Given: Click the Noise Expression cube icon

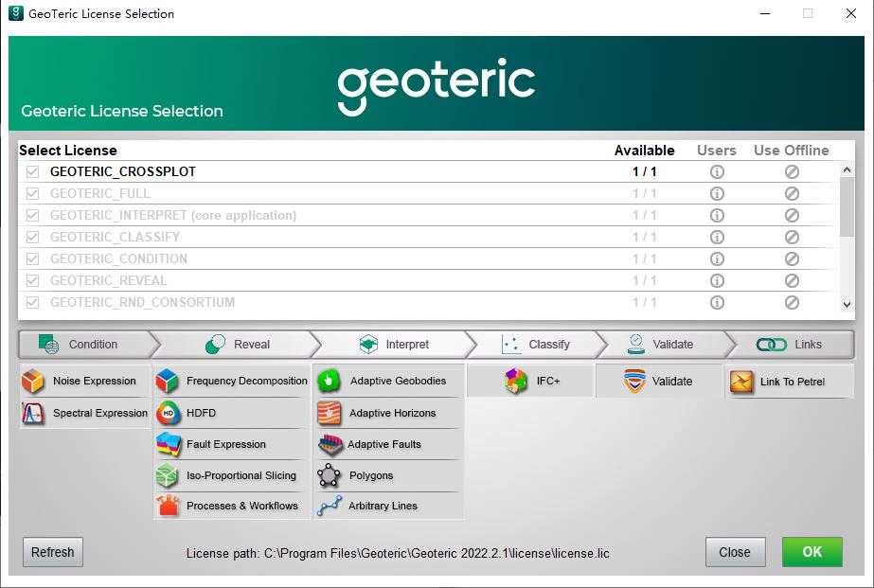Looking at the screenshot, I should pyautogui.click(x=33, y=382).
